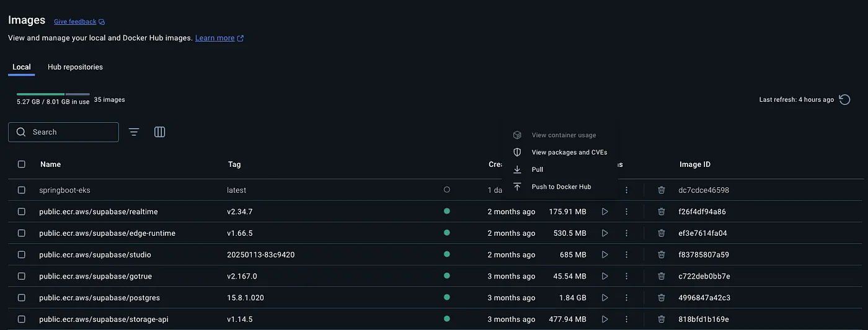
Task: Sort by the Name column header
Action: pos(50,164)
